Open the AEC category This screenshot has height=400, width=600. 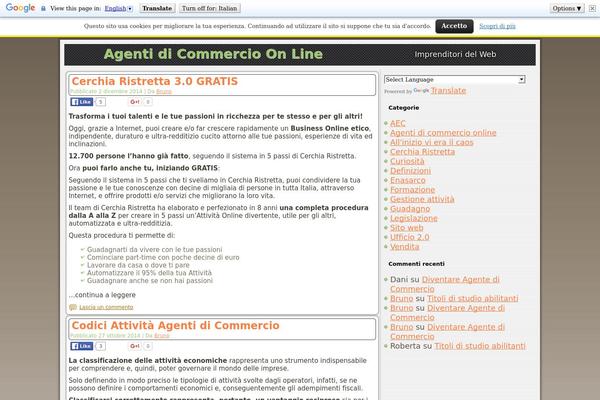(398, 123)
